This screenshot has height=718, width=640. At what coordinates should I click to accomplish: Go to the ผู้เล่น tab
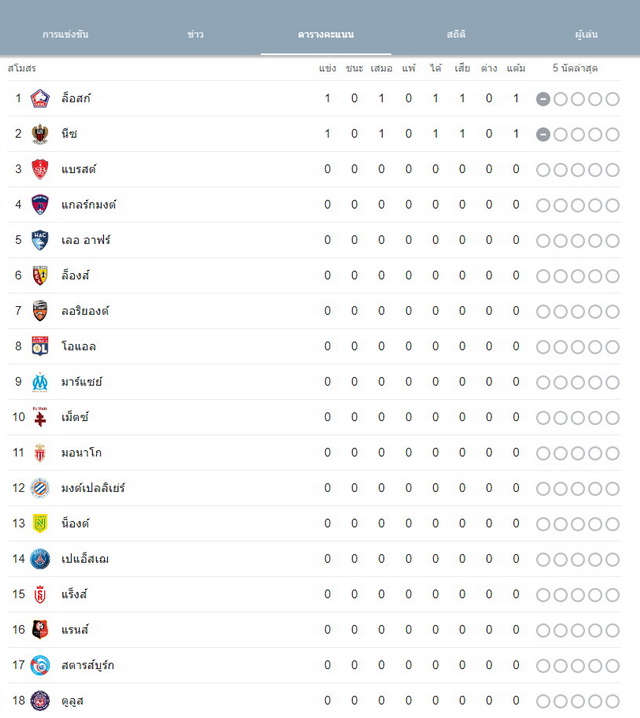click(x=586, y=34)
